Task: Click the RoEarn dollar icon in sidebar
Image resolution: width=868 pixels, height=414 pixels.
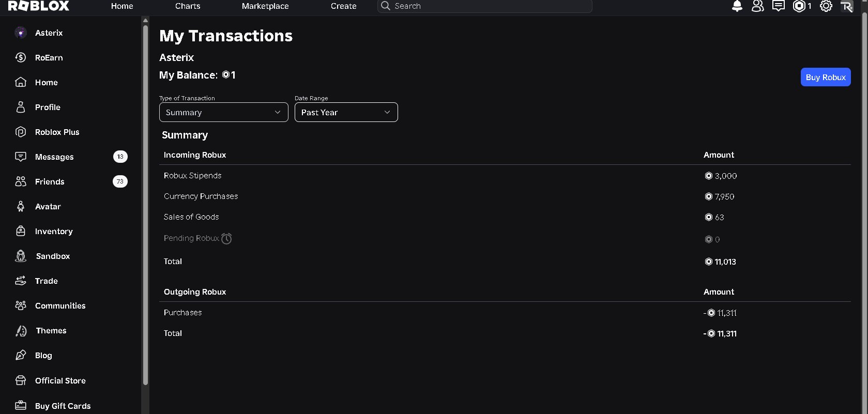Action: point(21,57)
